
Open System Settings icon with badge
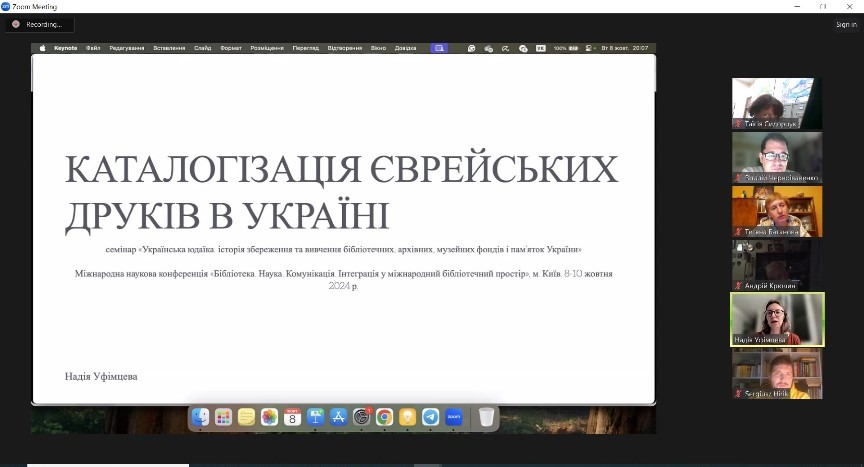pyautogui.click(x=361, y=417)
